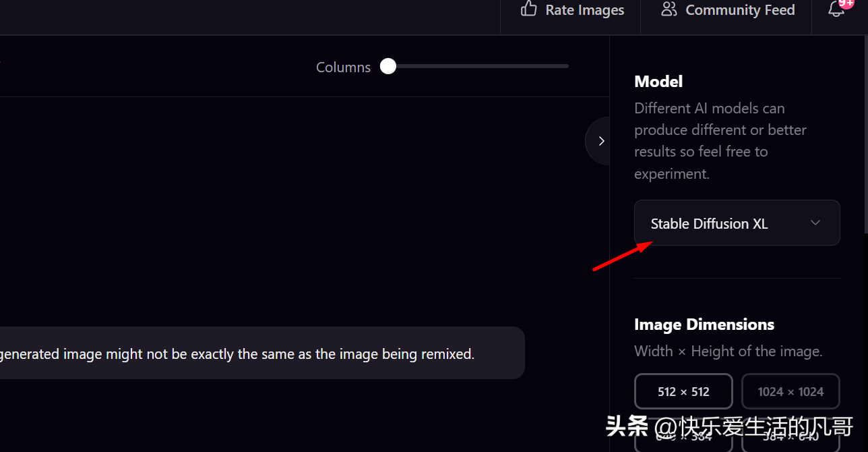The image size is (868, 452).
Task: Collapse the sidebar with the arrow button
Action: pos(600,141)
